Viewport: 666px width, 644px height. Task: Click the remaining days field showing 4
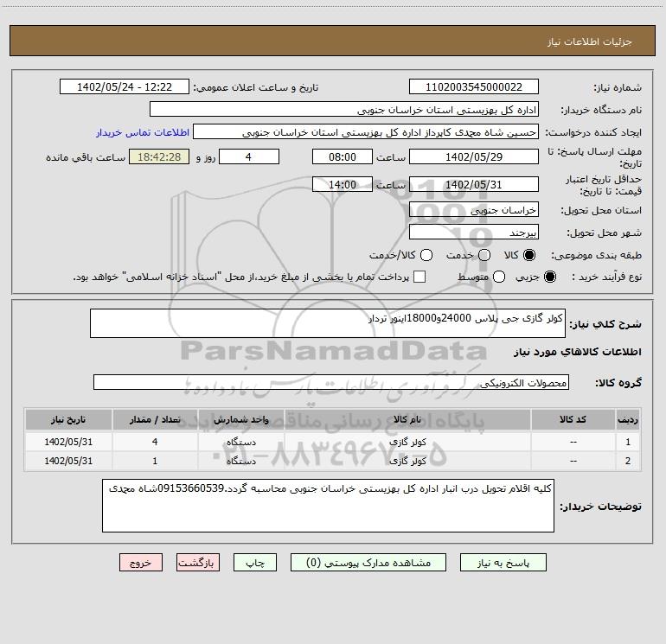249,156
